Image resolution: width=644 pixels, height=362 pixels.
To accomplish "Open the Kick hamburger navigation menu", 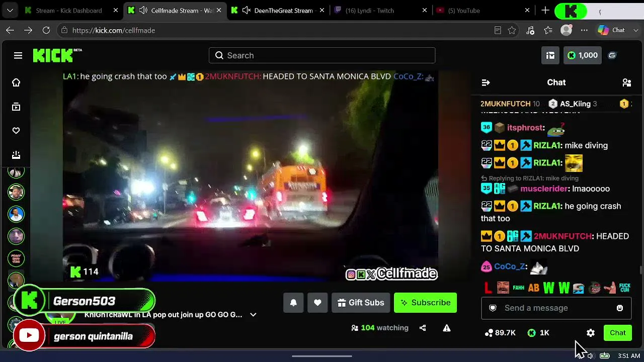I will 18,55.
